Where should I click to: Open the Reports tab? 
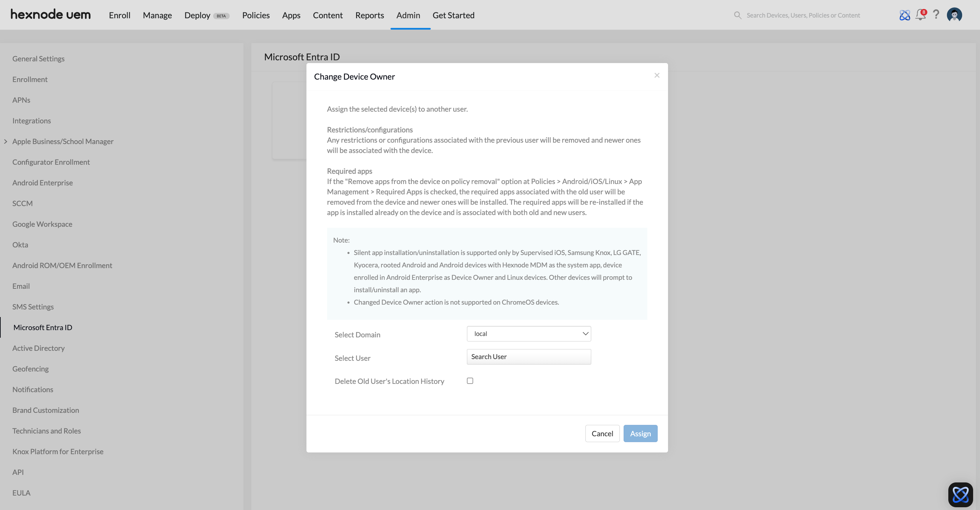pyautogui.click(x=369, y=15)
